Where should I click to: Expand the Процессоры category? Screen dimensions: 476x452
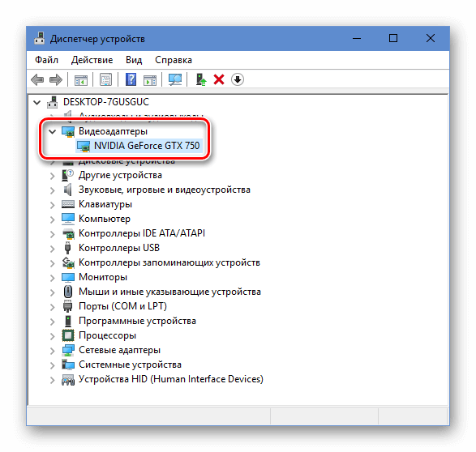point(53,336)
